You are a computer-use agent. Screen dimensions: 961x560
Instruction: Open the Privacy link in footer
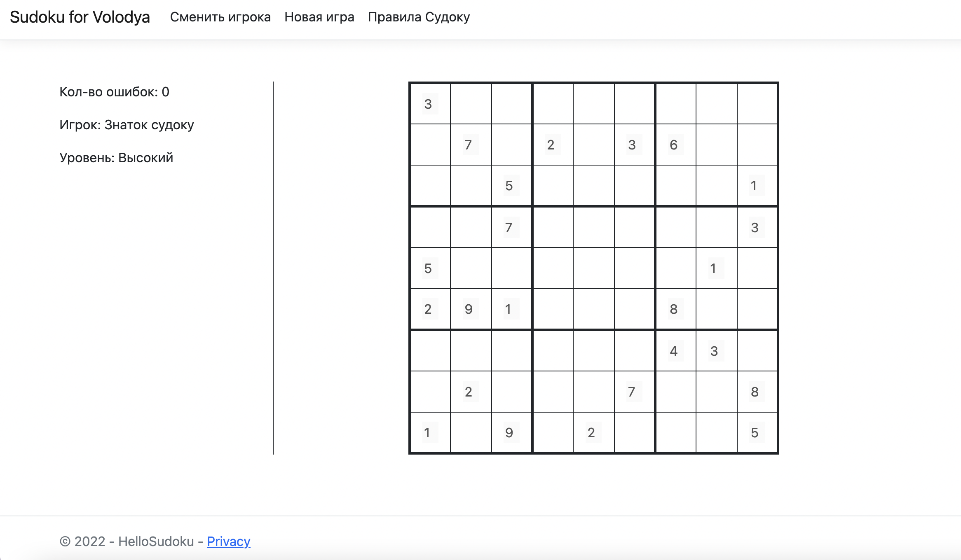(229, 542)
